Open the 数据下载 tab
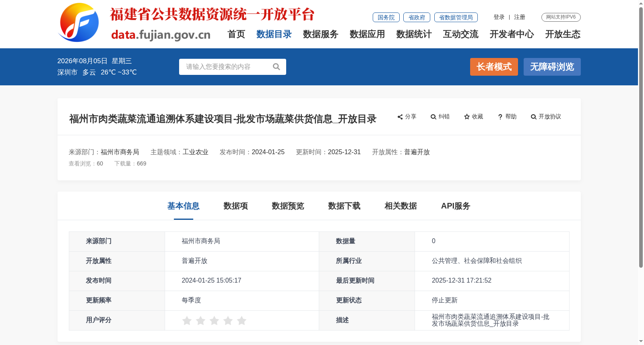The width and height of the screenshot is (644, 345). point(345,206)
